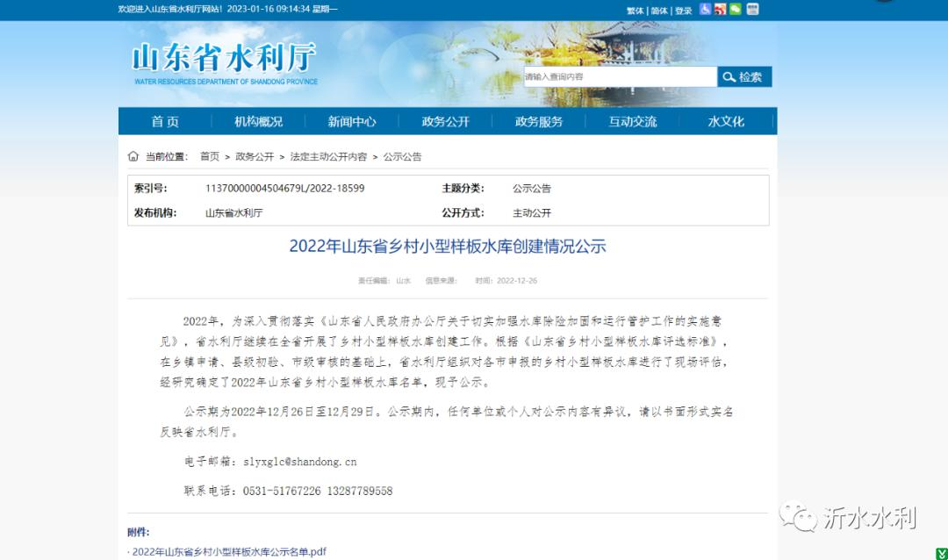
Task: Click the accessibility wheelchair icon
Action: (706, 10)
